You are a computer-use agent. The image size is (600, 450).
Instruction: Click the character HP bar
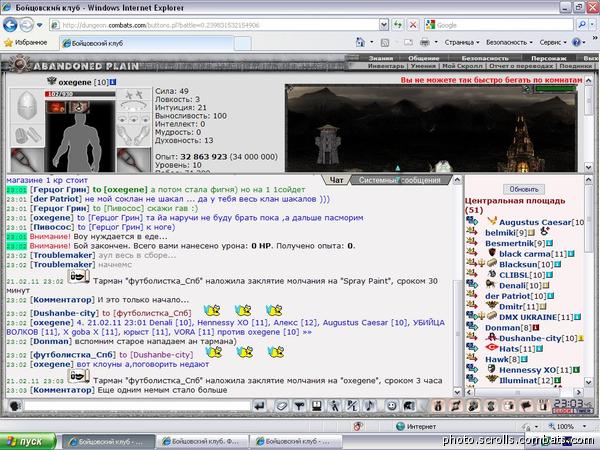coord(80,94)
